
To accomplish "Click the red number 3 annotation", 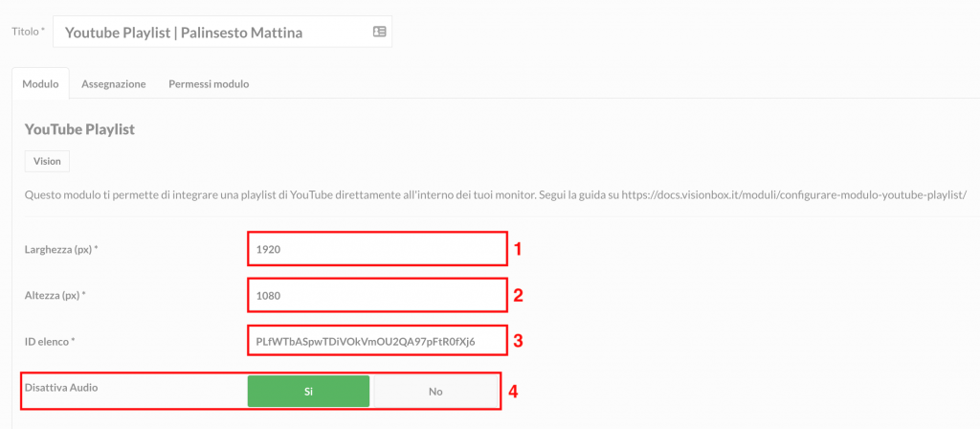I will pos(518,341).
